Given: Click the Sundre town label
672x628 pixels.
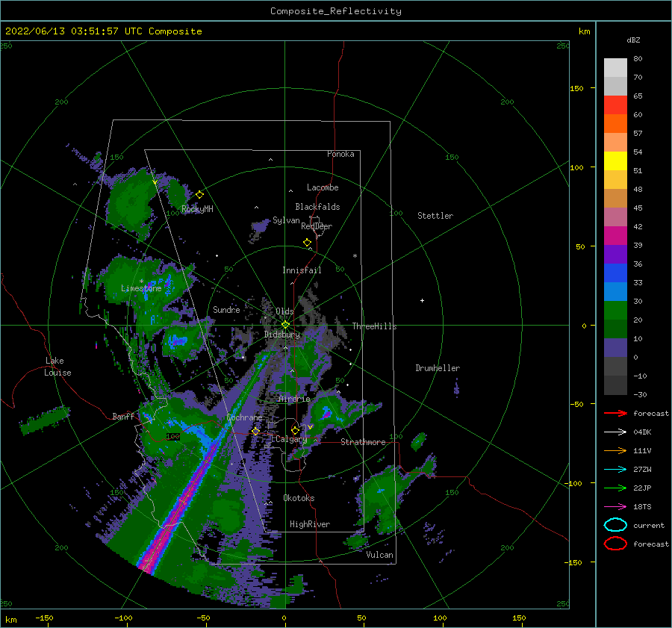Looking at the screenshot, I should [226, 309].
